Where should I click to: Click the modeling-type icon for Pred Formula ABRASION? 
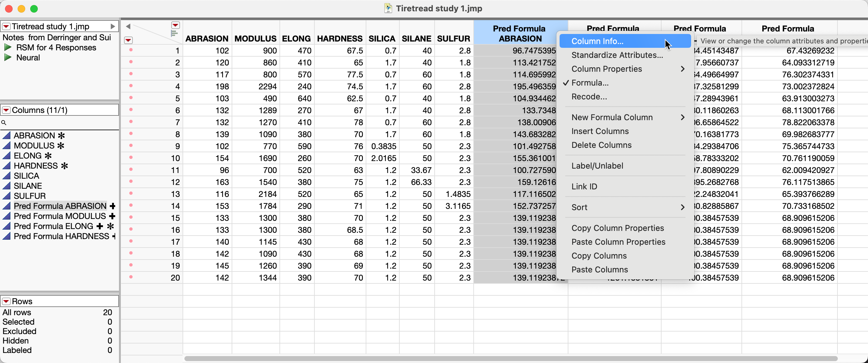[x=6, y=206]
